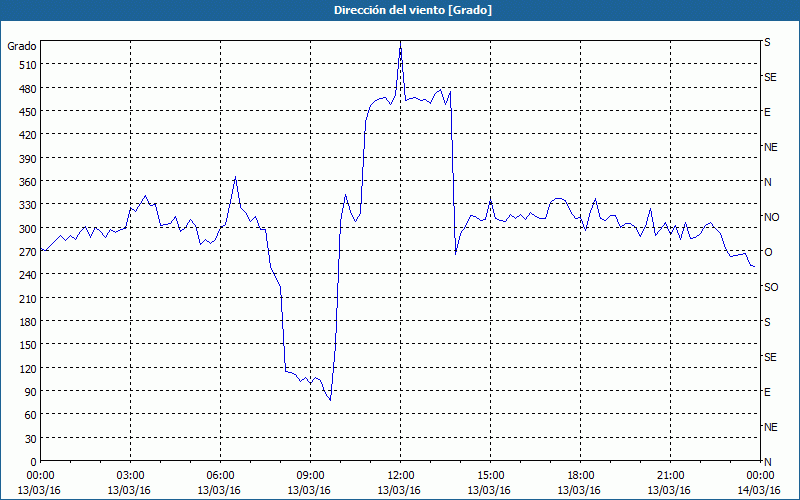The width and height of the screenshot is (800, 500).
Task: Select compass label "S" level with 180 degrees
Action: pos(767,322)
